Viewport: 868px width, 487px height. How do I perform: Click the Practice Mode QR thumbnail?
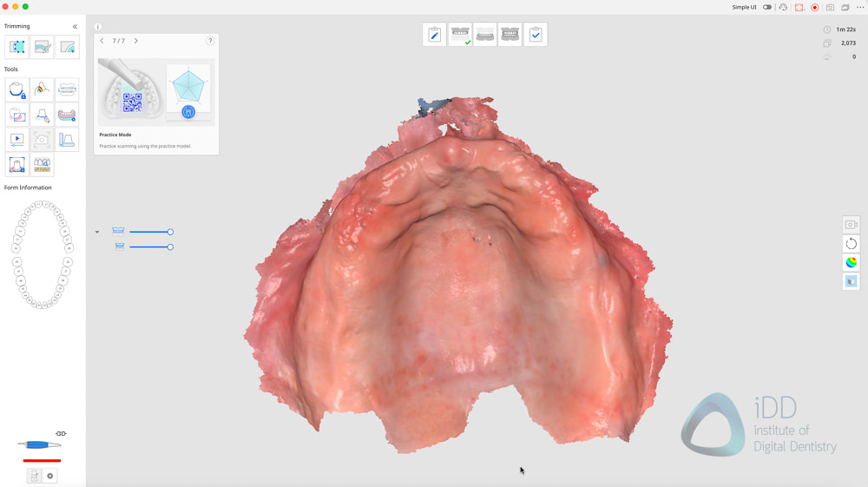tap(130, 91)
